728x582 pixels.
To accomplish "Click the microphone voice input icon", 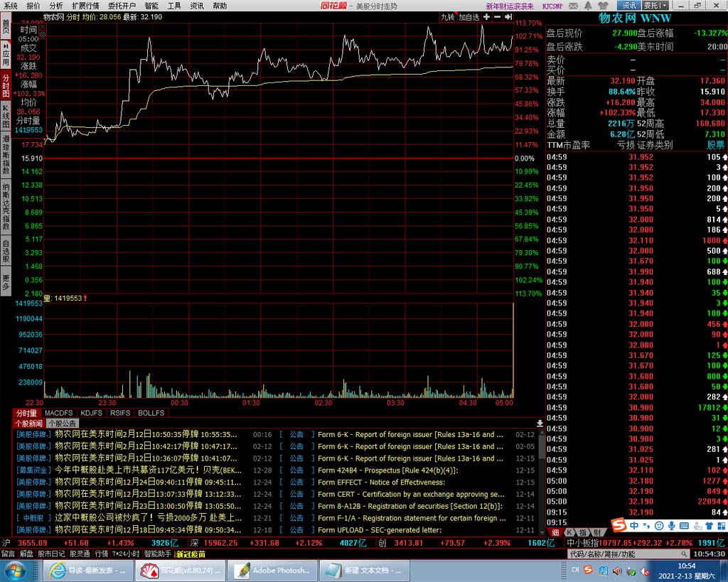I will 671,526.
